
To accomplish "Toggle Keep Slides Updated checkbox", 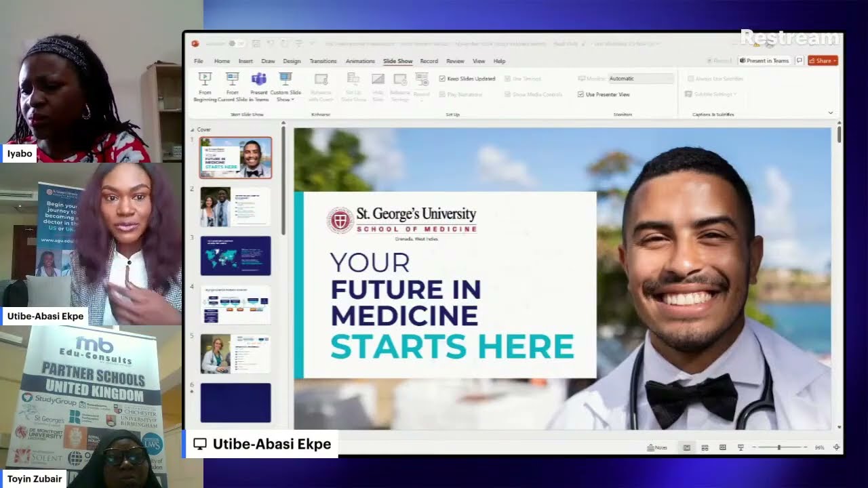I will point(442,79).
